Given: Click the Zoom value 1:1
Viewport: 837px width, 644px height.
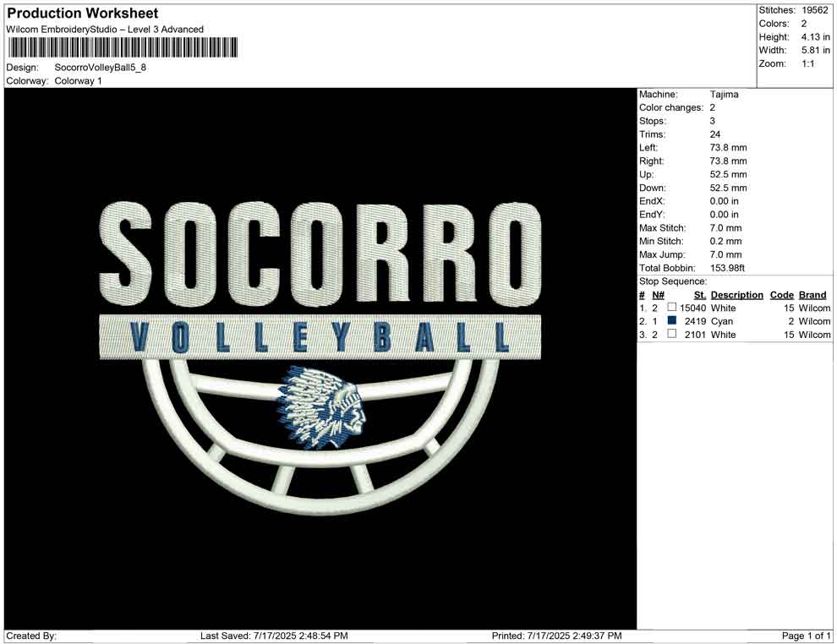Looking at the screenshot, I should point(807,63).
